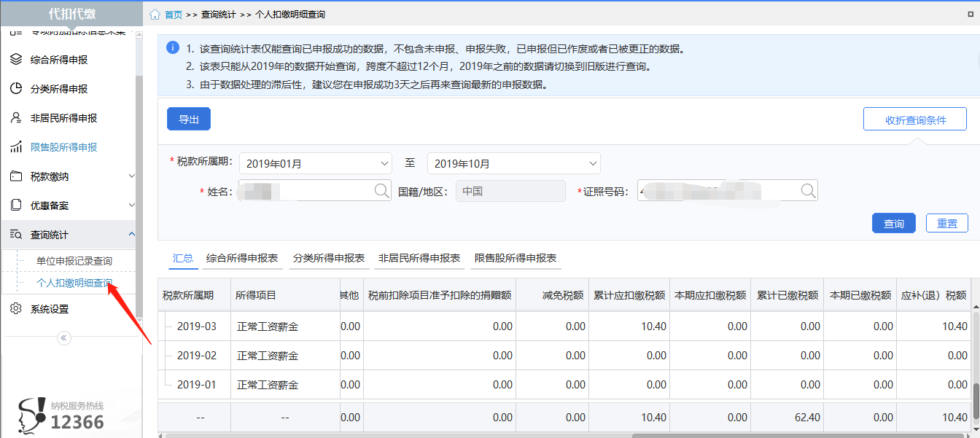
Task: Click the 重置 reset button
Action: click(x=946, y=224)
